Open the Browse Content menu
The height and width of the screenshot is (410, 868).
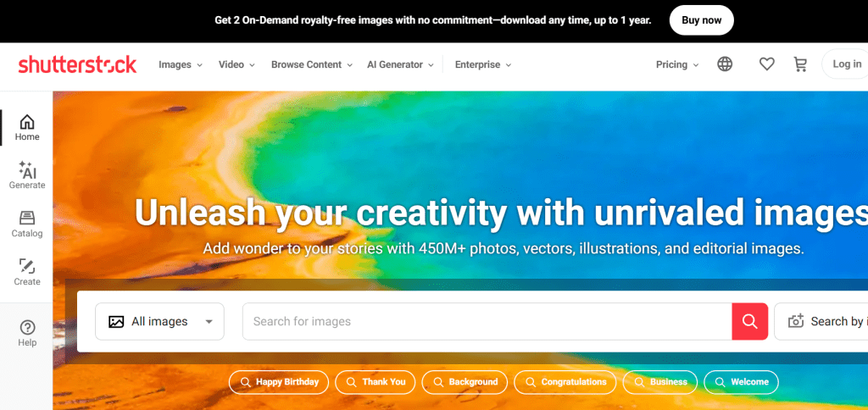(x=312, y=64)
